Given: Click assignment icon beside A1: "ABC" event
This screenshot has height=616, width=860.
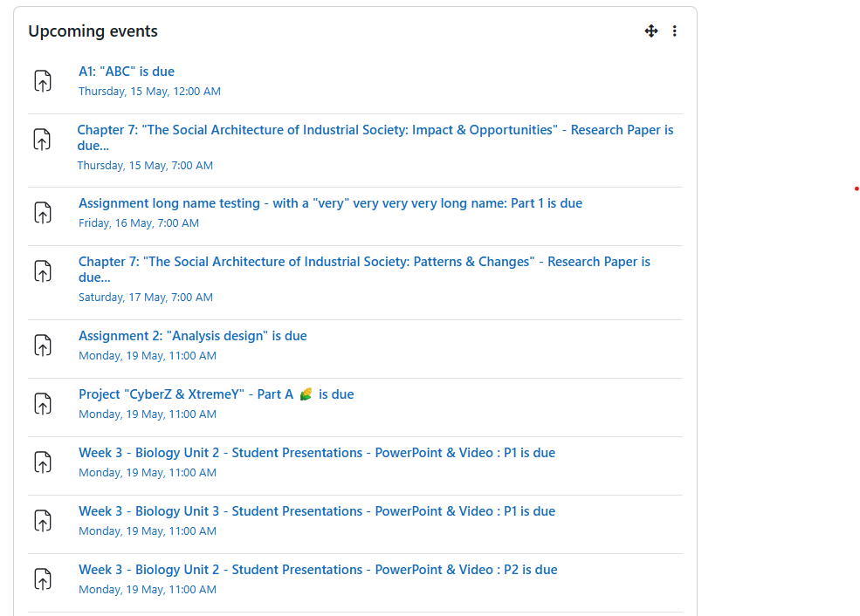Looking at the screenshot, I should click(43, 81).
